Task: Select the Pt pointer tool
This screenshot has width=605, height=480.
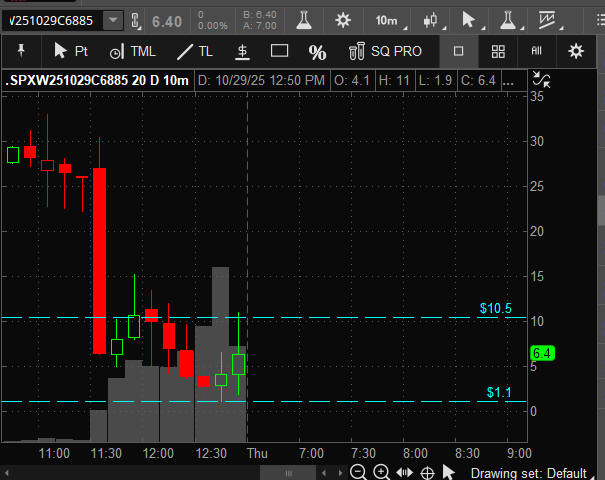Action: [71, 51]
